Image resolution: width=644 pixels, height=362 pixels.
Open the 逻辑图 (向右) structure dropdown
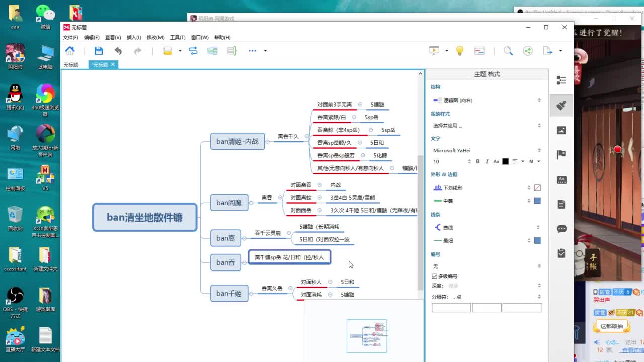487,100
